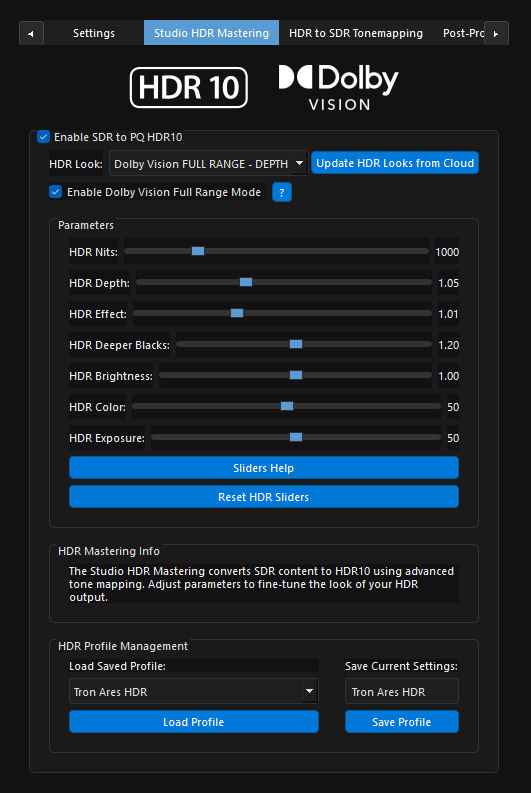Click the HDR Effect value 1.01
Screen dimensions: 531x793
click(x=449, y=314)
